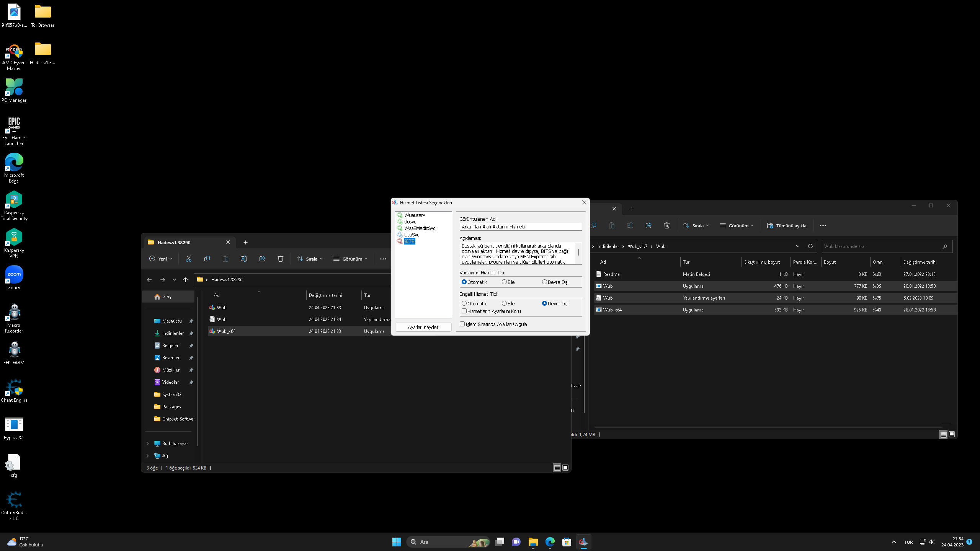
Task: Add new tab in Wub window
Action: 632,209
